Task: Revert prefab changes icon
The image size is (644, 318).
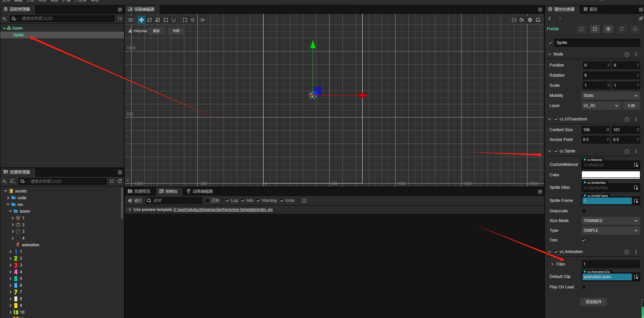Action: 622,29
